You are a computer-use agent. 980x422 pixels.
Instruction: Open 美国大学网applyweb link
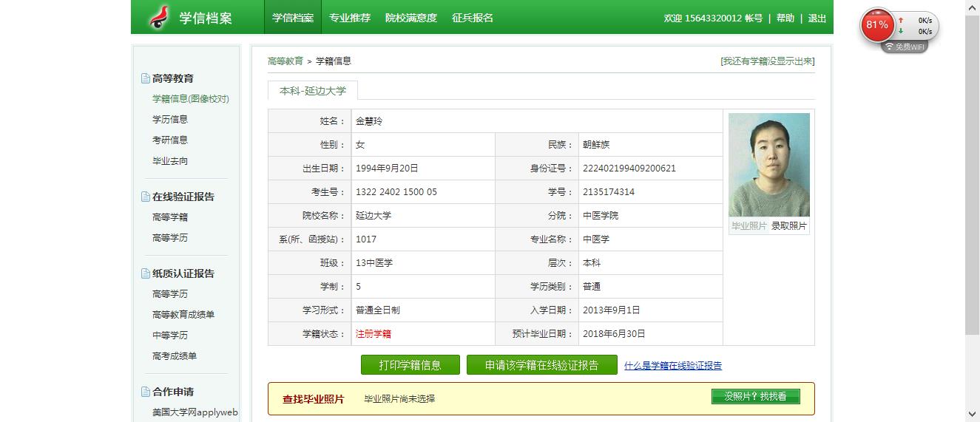pyautogui.click(x=195, y=412)
